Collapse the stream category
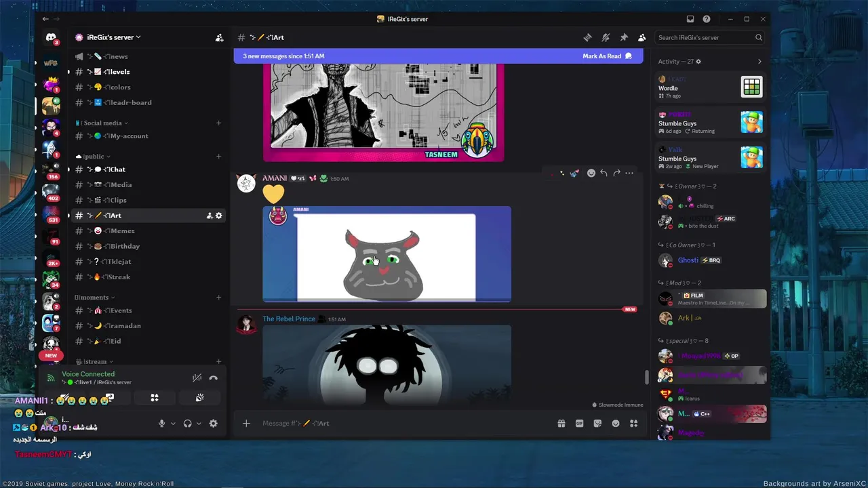Screen dimensions: 868x488 click(x=94, y=362)
